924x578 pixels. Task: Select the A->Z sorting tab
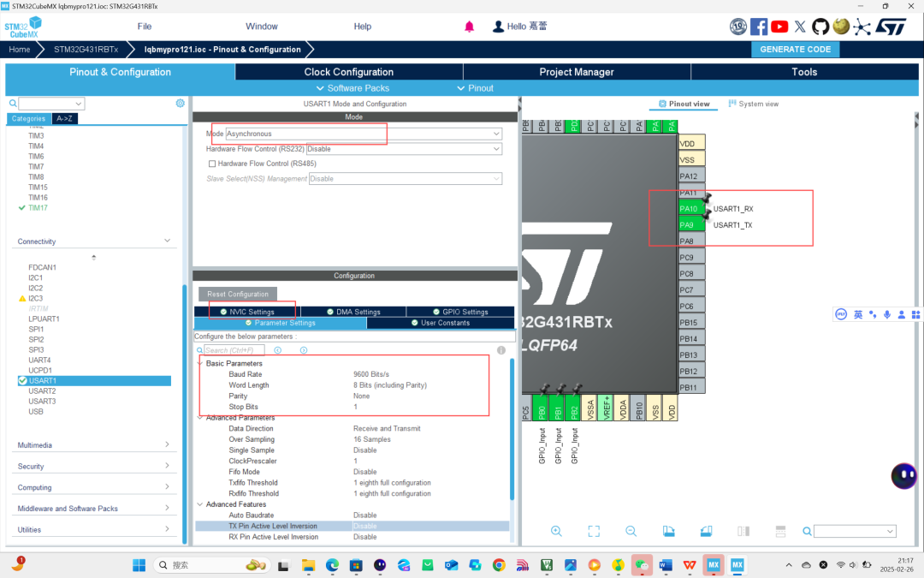click(x=64, y=118)
